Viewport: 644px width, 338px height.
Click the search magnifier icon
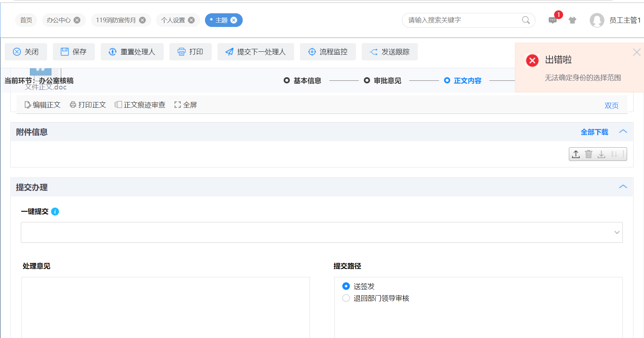coord(526,20)
